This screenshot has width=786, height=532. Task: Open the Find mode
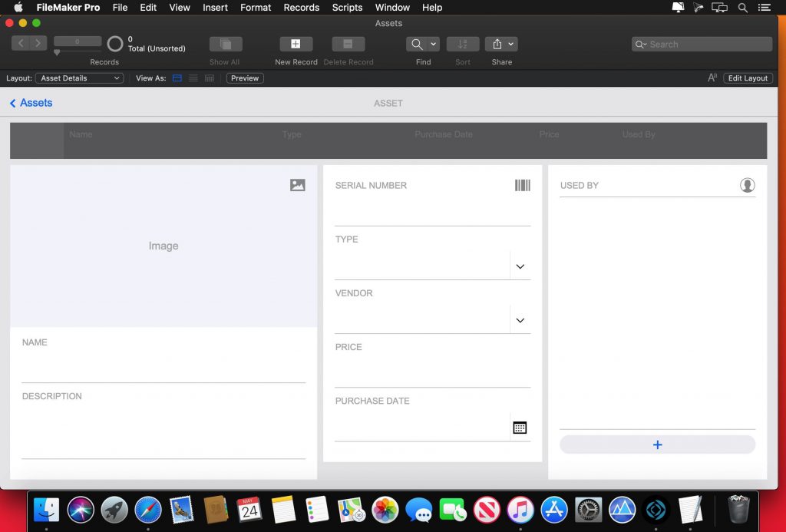tap(418, 44)
